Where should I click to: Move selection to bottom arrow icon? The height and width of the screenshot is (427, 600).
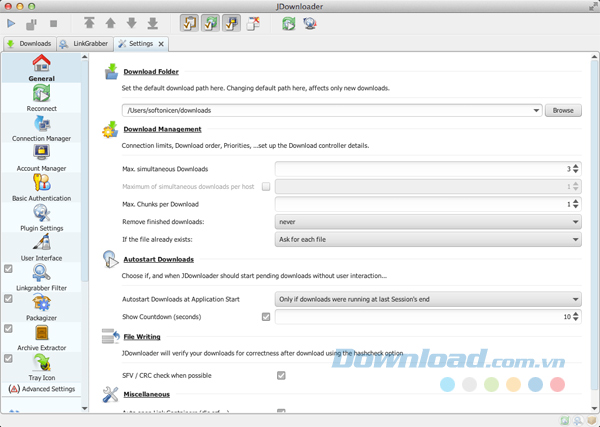tap(153, 23)
